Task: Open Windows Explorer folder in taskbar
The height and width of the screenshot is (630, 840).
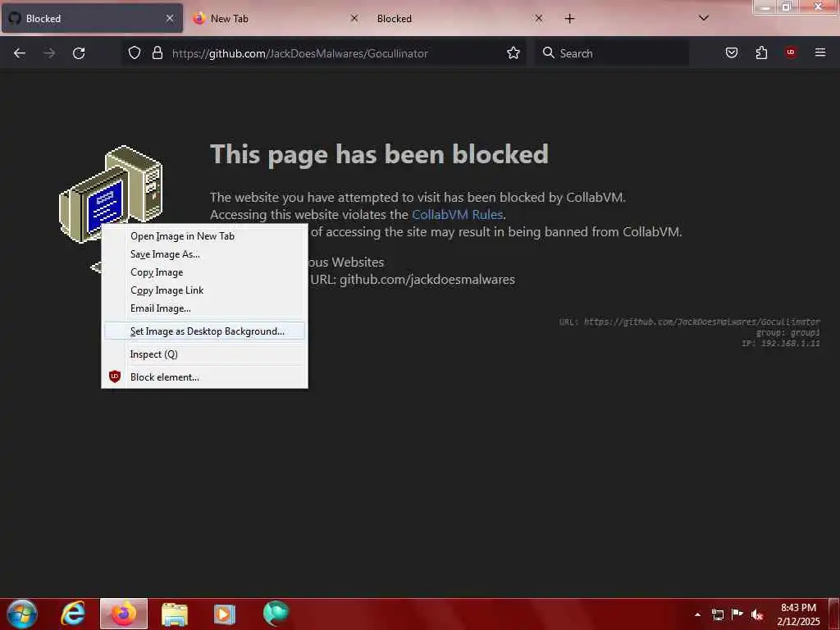Action: pos(175,614)
